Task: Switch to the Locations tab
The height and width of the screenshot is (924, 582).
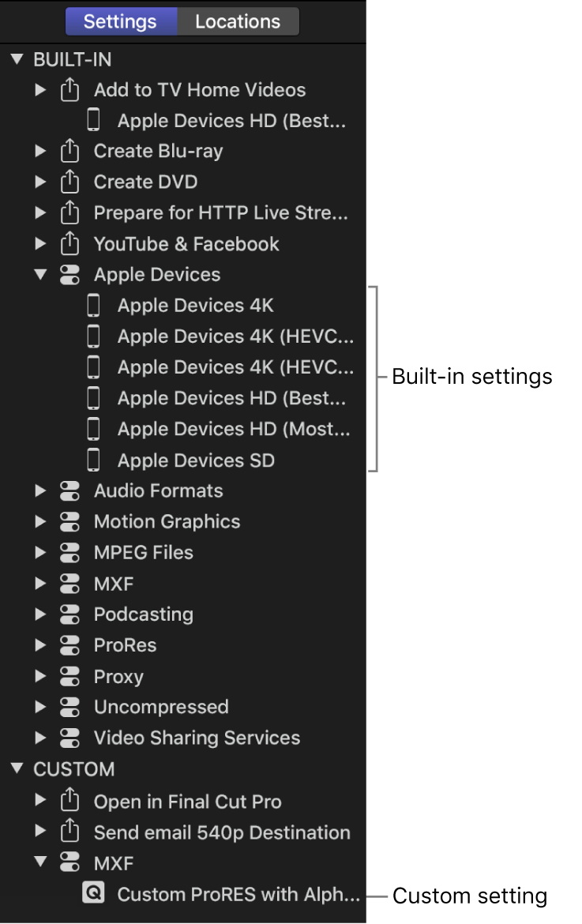Action: tap(238, 21)
